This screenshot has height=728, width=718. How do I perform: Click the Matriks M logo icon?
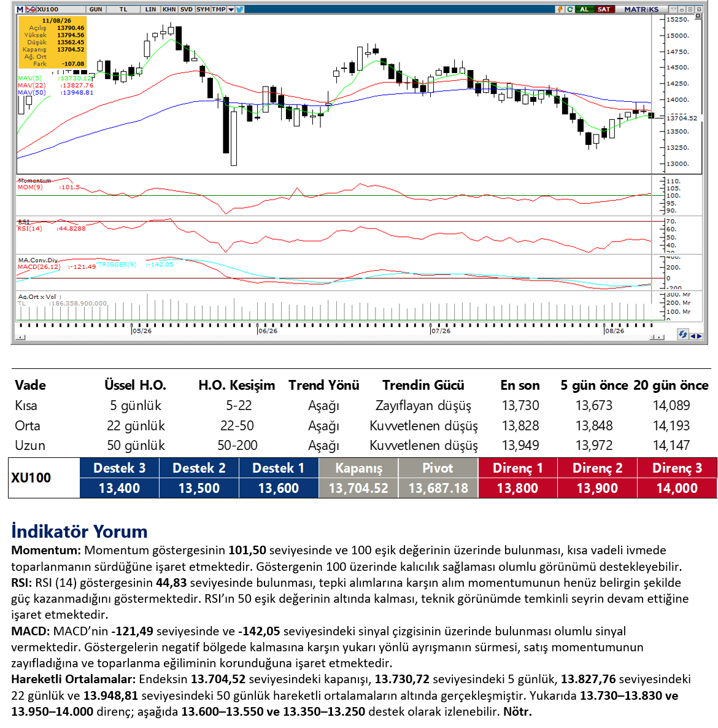pos(20,9)
